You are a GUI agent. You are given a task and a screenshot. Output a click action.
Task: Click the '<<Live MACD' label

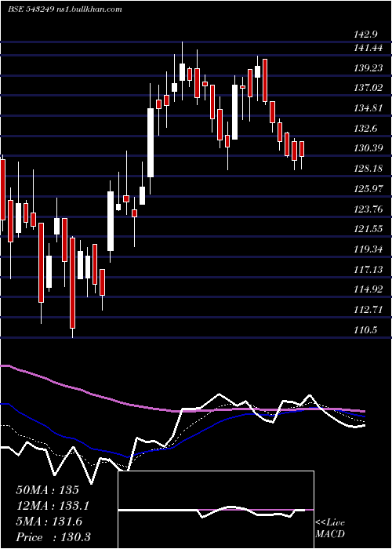pos(330,528)
